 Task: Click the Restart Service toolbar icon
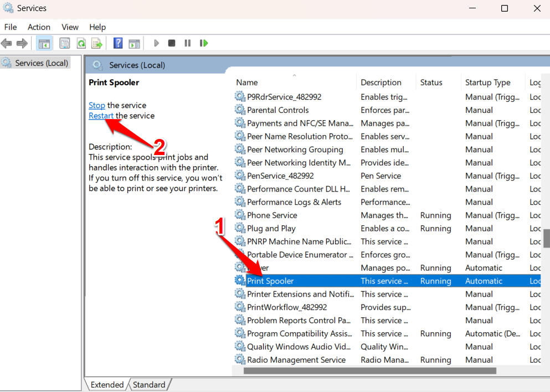(x=204, y=43)
